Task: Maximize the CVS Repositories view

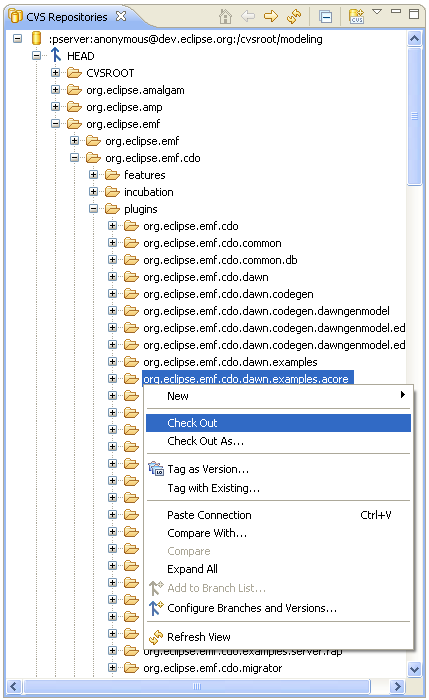Action: click(x=414, y=14)
